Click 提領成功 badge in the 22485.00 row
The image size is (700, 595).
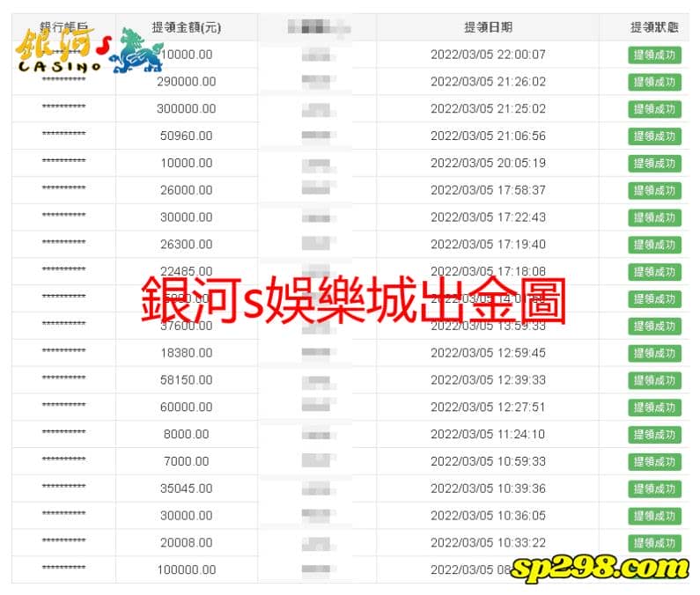654,272
